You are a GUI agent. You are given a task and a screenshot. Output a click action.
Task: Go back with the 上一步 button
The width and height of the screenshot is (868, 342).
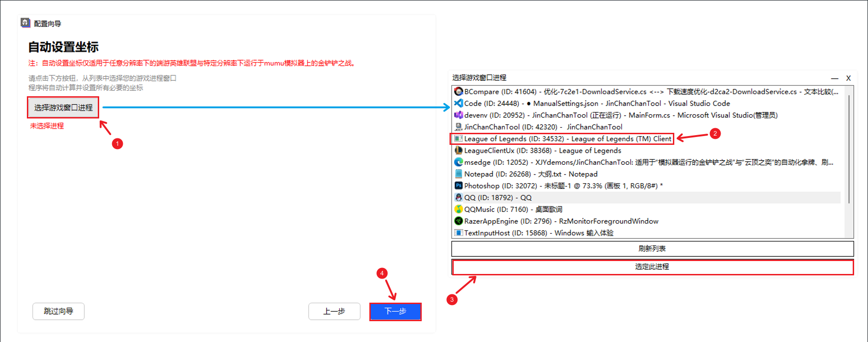tap(334, 311)
